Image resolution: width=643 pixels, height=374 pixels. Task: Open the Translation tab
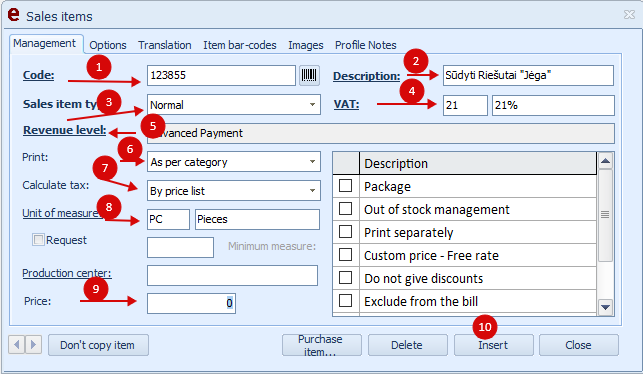164,45
